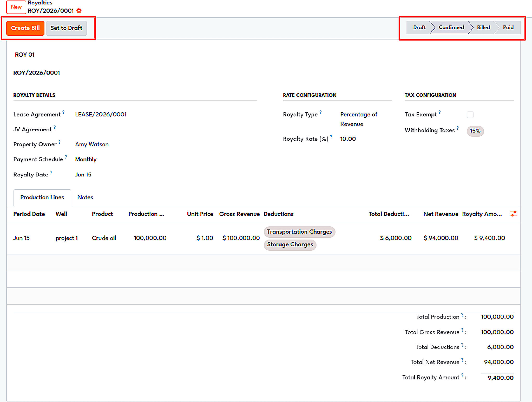Select the Confirmed status stage
The width and height of the screenshot is (532, 402).
coord(451,27)
